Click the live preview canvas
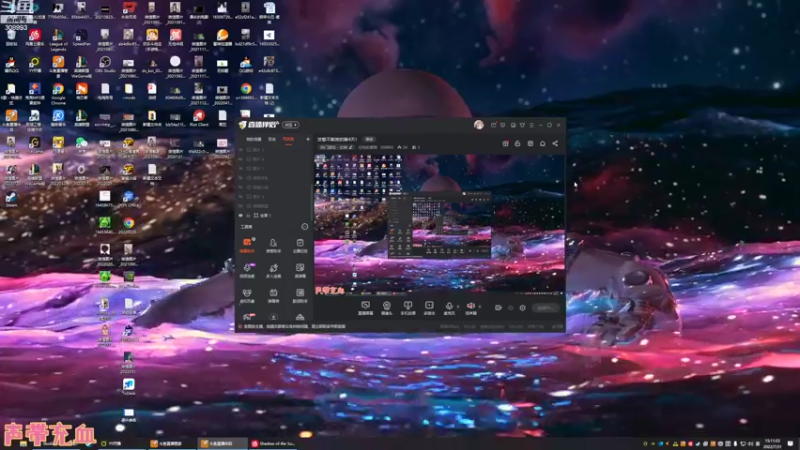Image resolution: width=800 pixels, height=450 pixels. click(439, 225)
